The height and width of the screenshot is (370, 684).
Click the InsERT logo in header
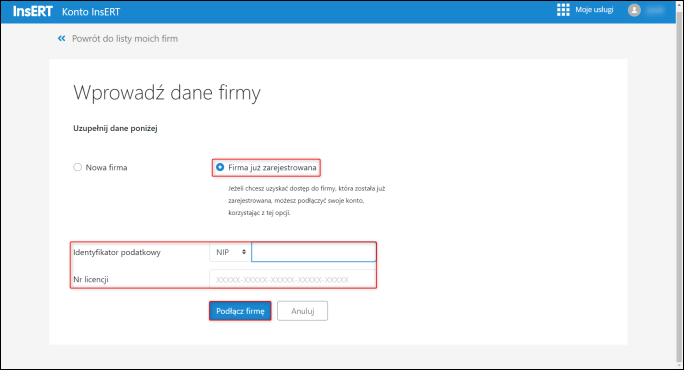coord(33,11)
